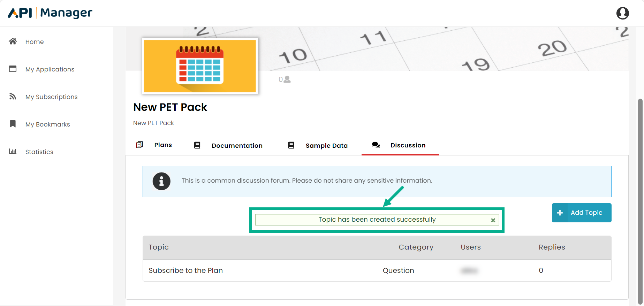Open the Subscribe to the Plan topic
This screenshot has width=644, height=306.
185,270
